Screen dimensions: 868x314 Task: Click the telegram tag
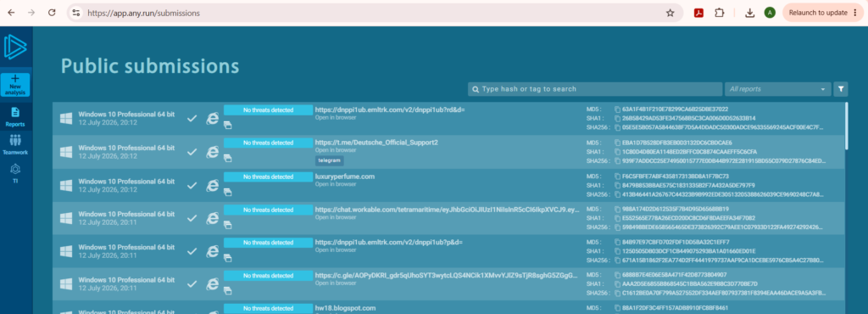coord(330,160)
